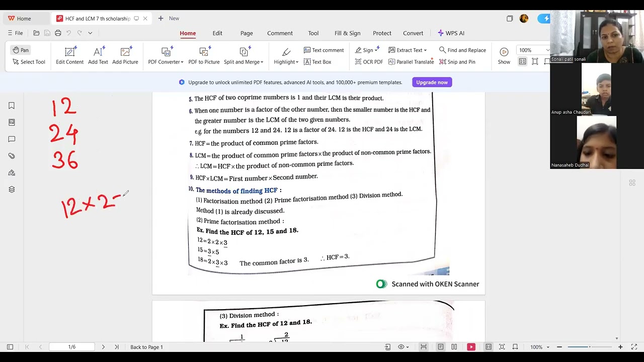Toggle actual size 1:1 view in ribbon

tap(522, 62)
